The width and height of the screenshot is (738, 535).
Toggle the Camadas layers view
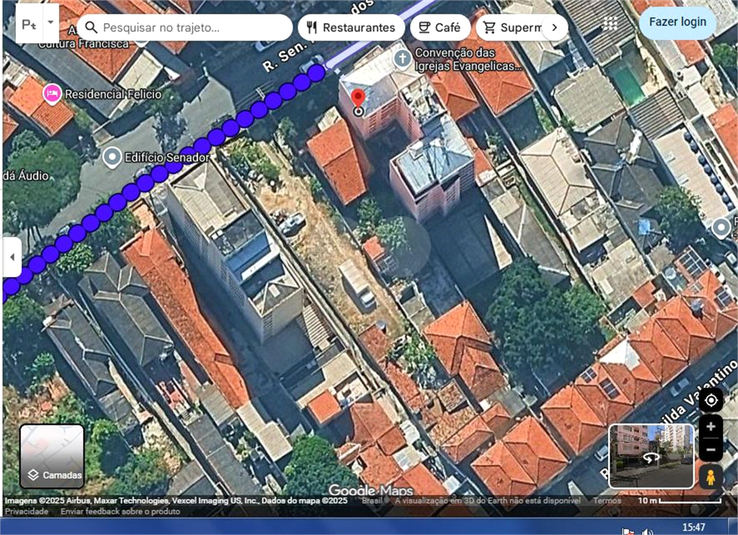(52, 456)
